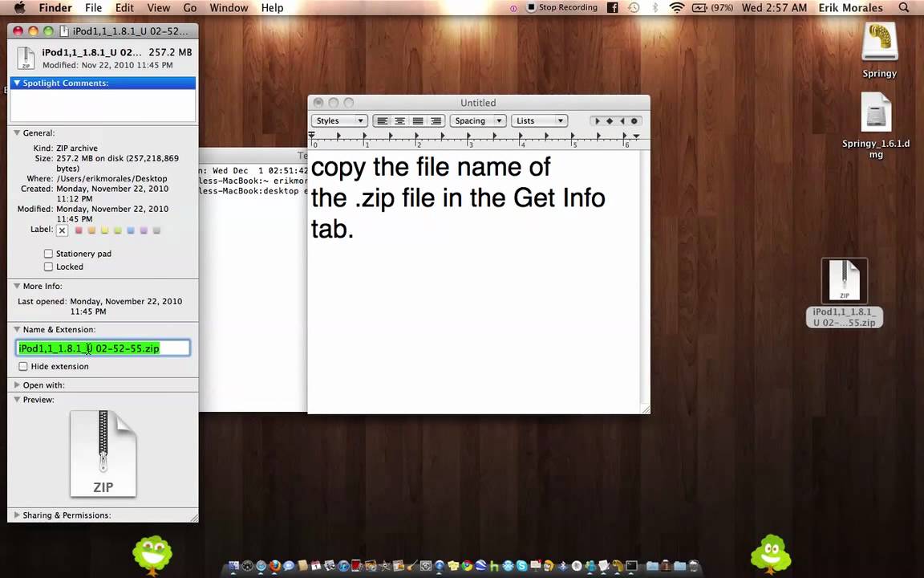Click the file name field in Get Info

103,348
